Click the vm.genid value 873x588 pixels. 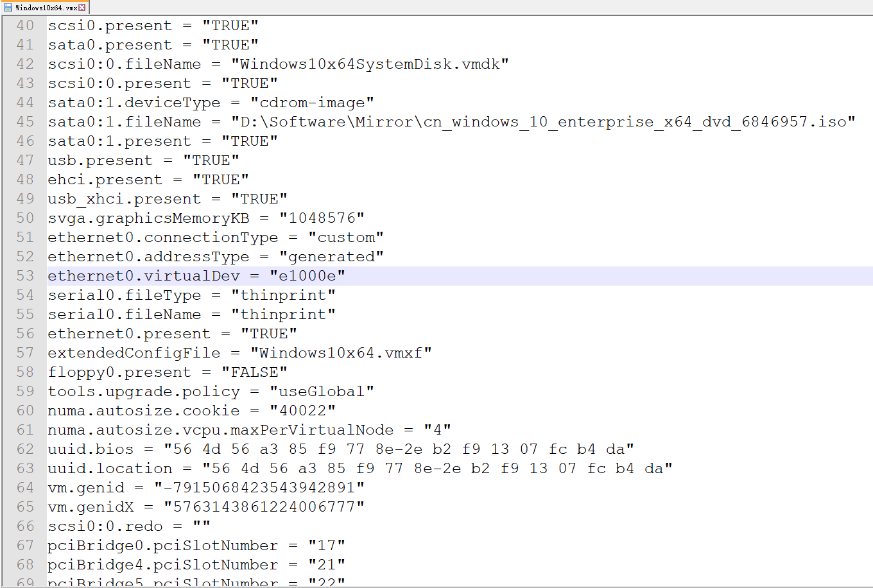(x=259, y=488)
